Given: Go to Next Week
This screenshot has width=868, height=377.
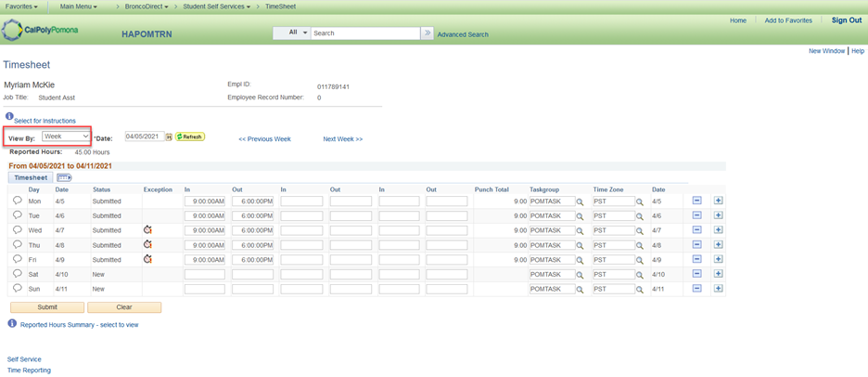Looking at the screenshot, I should click(343, 139).
